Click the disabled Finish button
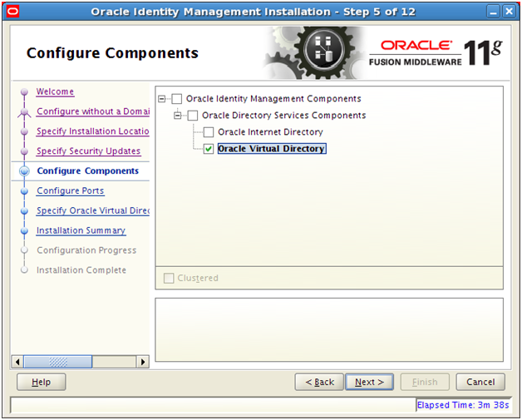Viewport: 522px width, 420px height. pos(425,382)
